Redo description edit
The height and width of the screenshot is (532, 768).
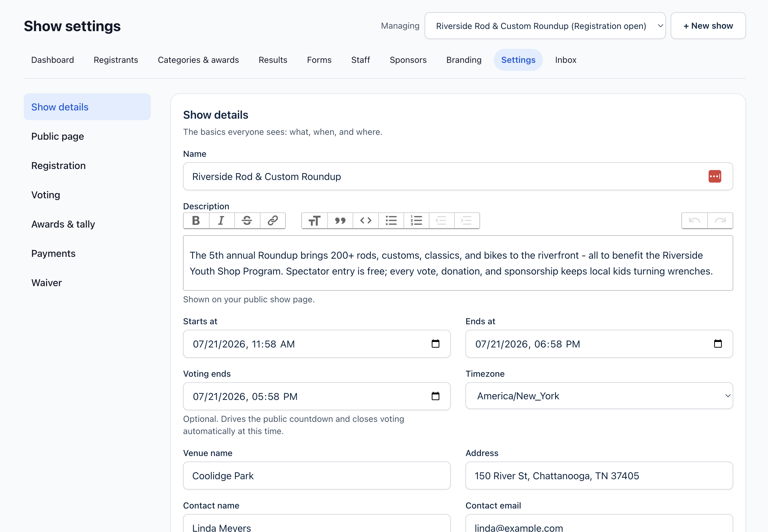coord(720,221)
